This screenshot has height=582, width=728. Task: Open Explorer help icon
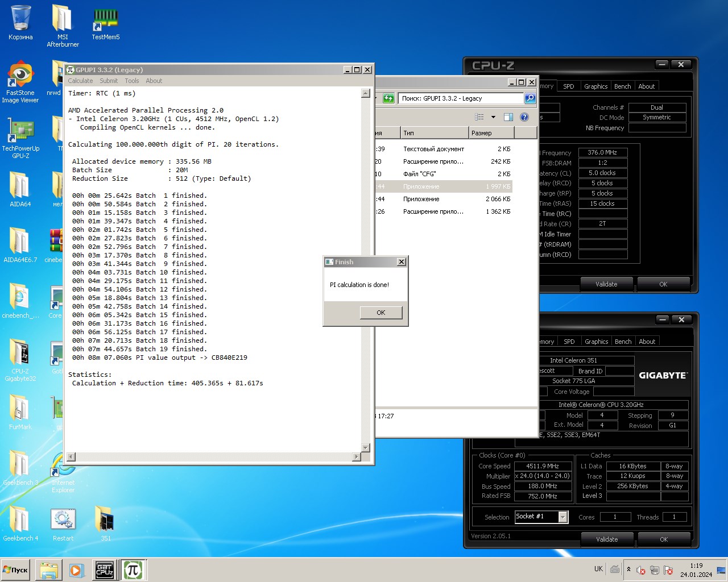coord(524,117)
